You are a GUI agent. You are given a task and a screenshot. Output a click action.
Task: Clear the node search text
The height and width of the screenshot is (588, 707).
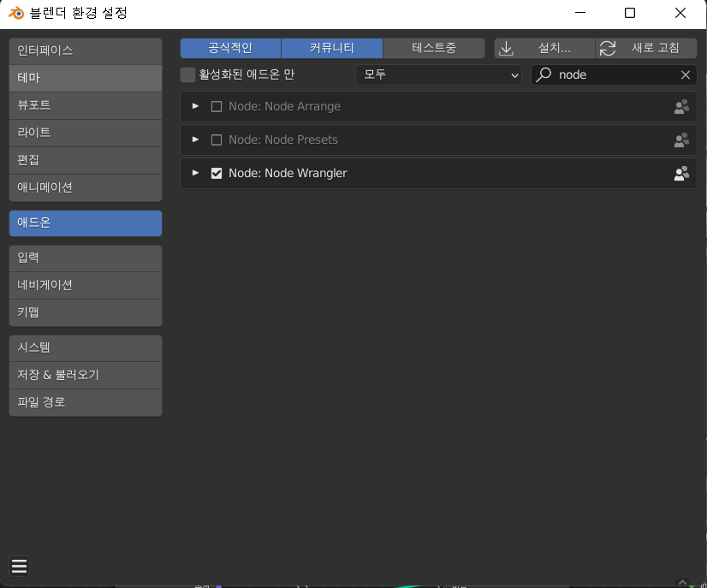(x=686, y=74)
